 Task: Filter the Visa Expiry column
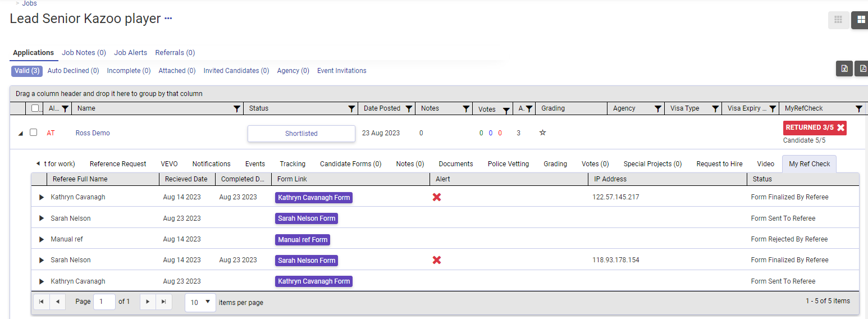[772, 108]
